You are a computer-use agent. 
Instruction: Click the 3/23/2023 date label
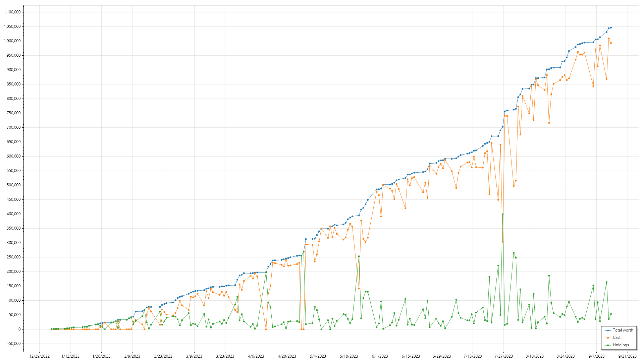click(225, 356)
